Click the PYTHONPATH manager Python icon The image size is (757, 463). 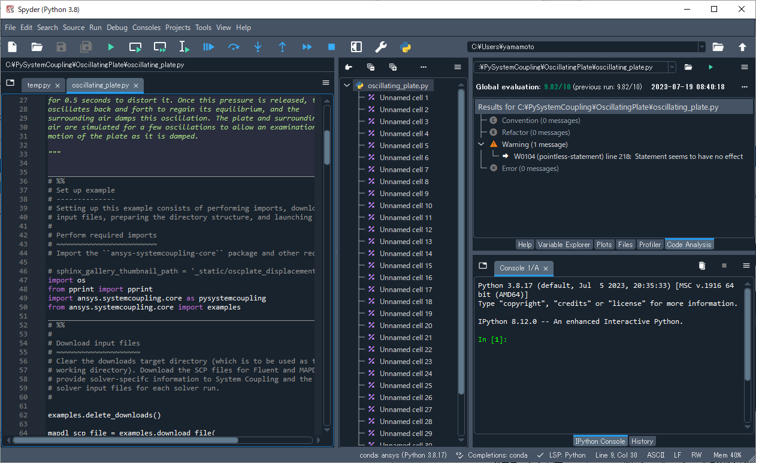(406, 47)
